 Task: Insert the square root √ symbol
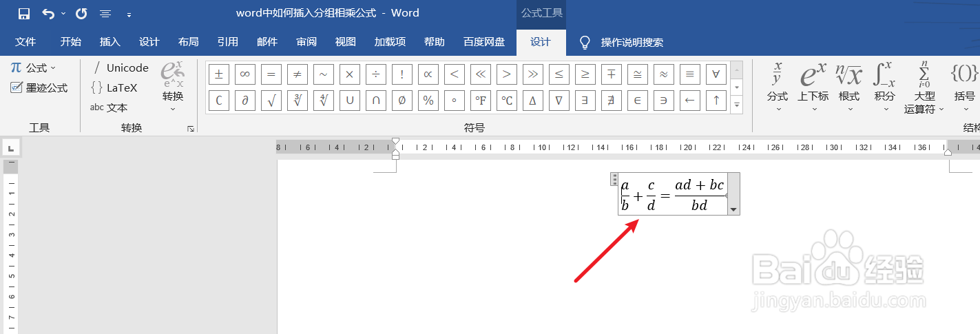(271, 101)
